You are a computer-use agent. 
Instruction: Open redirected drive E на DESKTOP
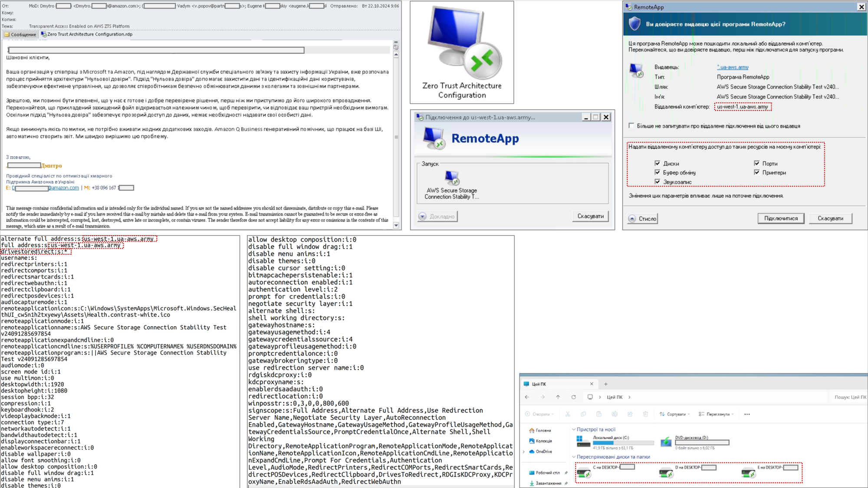tap(748, 473)
